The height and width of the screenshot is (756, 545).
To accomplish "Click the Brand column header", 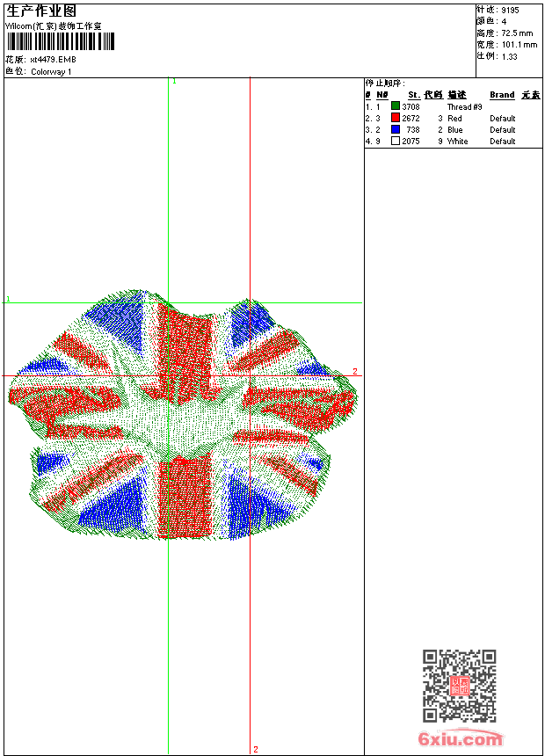I will [x=502, y=95].
